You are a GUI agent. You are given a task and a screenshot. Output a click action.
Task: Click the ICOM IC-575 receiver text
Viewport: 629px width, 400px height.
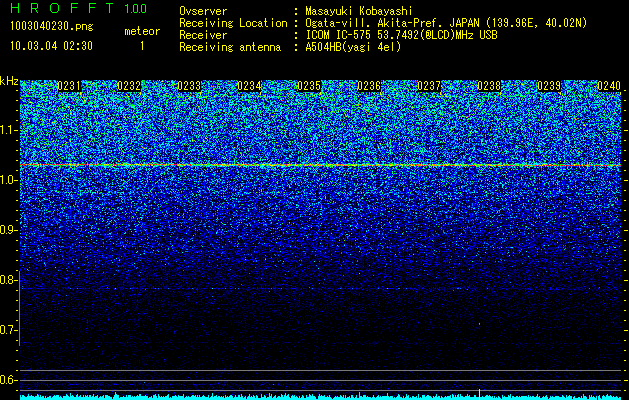401,35
